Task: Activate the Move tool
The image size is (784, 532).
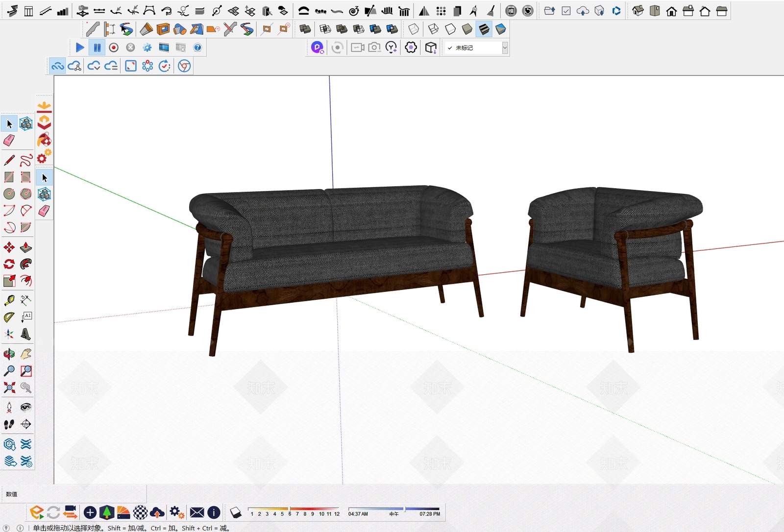Action: point(9,247)
